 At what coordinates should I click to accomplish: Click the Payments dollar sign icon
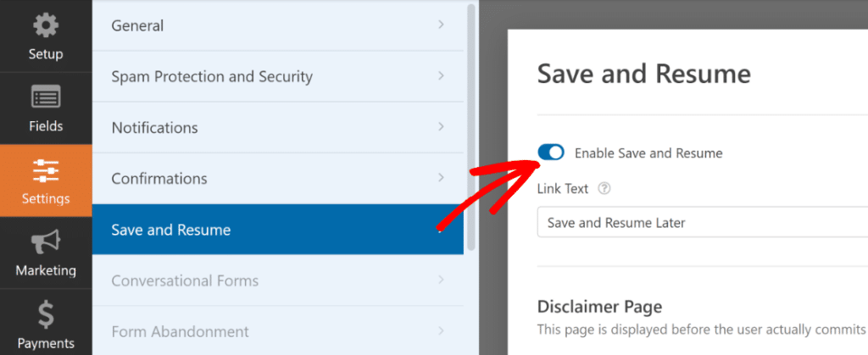(x=46, y=315)
